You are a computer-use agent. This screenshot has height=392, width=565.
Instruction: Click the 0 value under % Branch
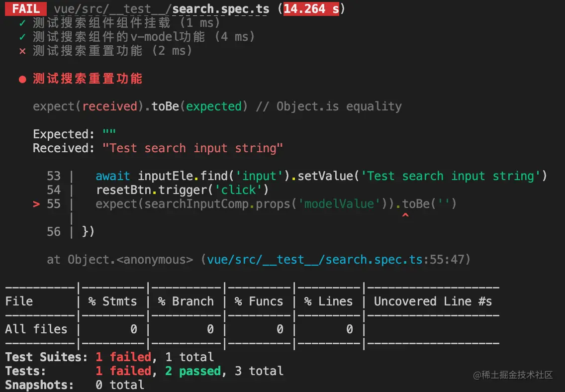pyautogui.click(x=210, y=329)
